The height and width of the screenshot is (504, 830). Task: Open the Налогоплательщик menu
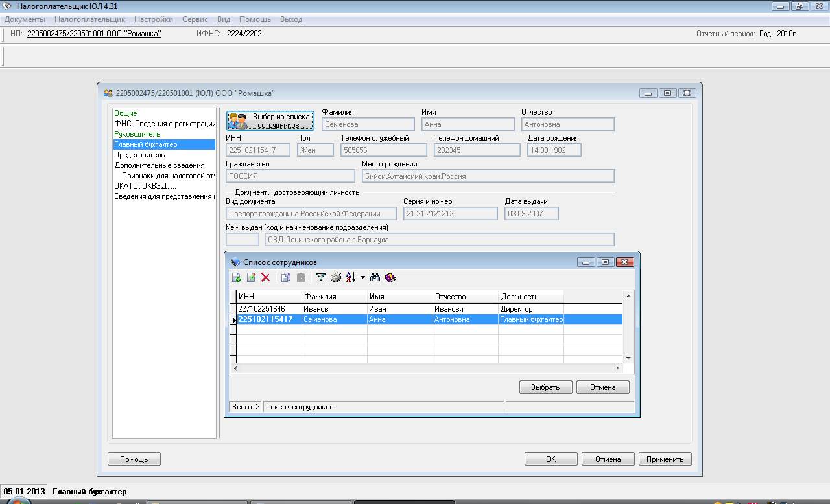(x=90, y=19)
